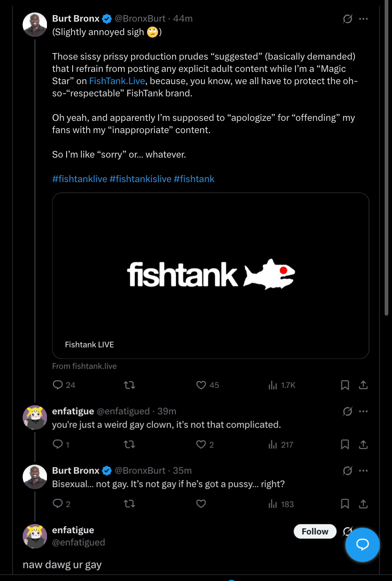
Task: Open more options on enfatigue's 39m reply
Action: pyautogui.click(x=363, y=411)
